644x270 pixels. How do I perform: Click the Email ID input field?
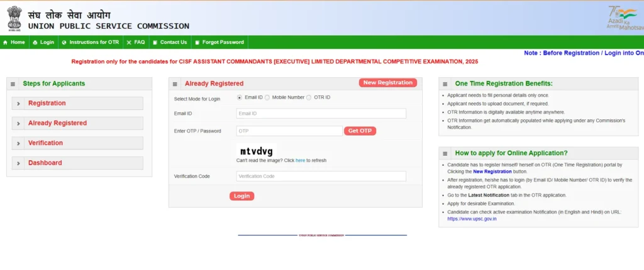coord(321,114)
